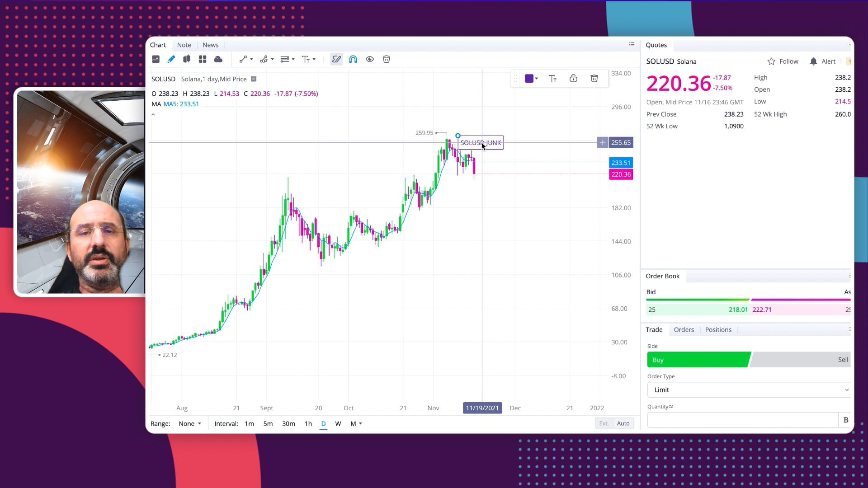
Task: Click the drawing/pencil tool icon
Action: (x=172, y=59)
